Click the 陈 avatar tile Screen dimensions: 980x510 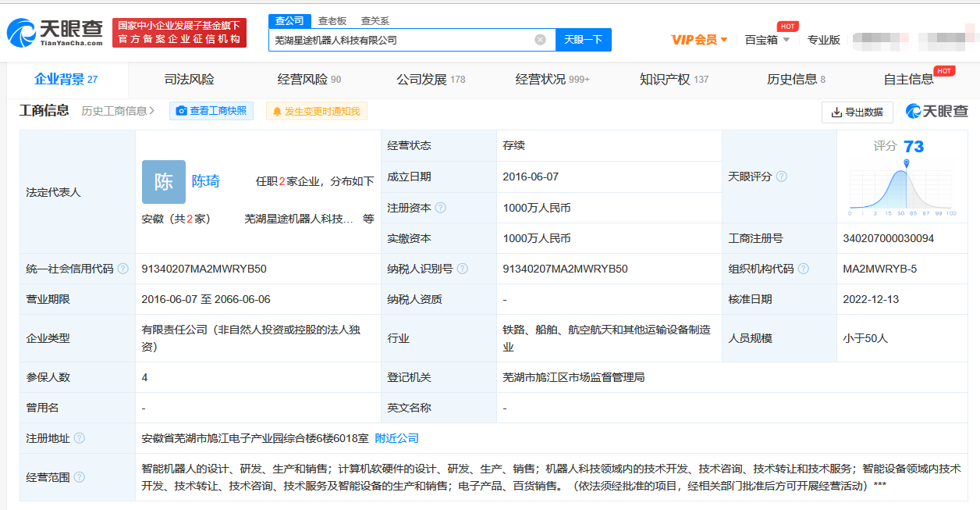click(x=164, y=182)
